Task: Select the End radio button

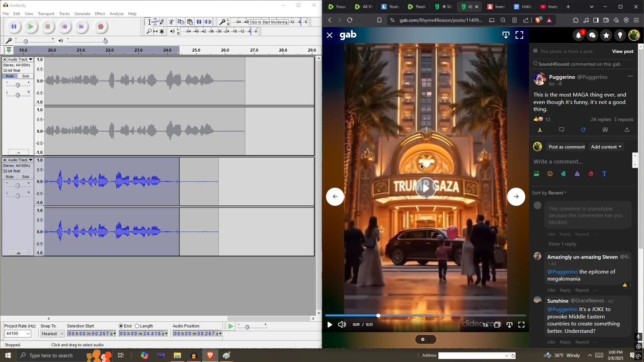Action: 121,326
